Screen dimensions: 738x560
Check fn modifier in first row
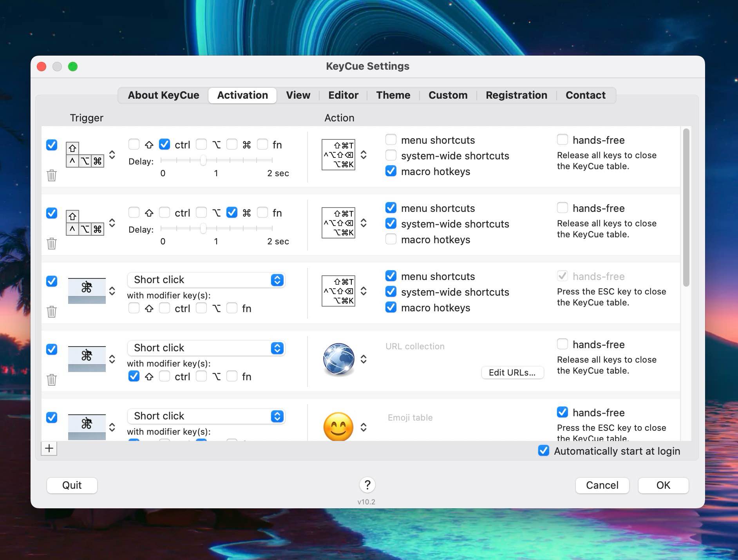click(262, 145)
